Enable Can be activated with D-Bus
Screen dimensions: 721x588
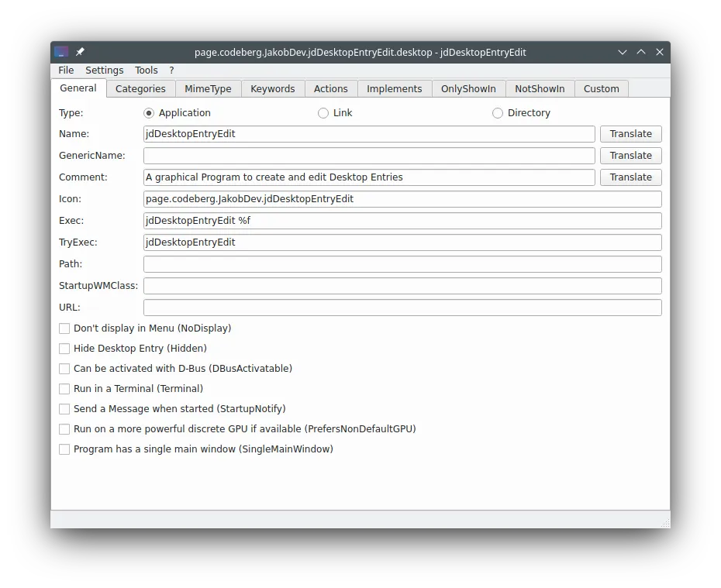click(x=64, y=369)
